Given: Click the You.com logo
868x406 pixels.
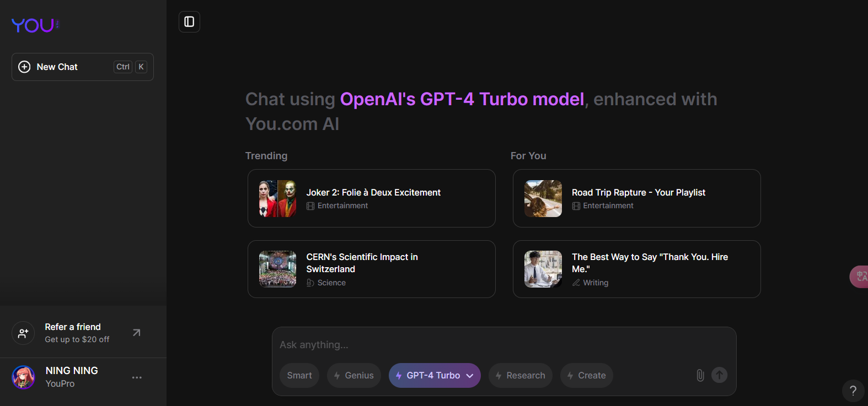Looking at the screenshot, I should click(35, 25).
